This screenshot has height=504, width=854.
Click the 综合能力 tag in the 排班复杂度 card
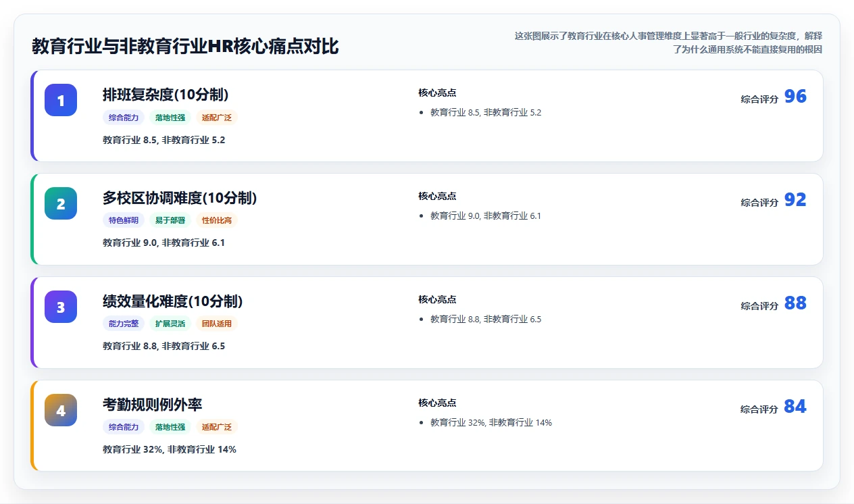tap(124, 118)
